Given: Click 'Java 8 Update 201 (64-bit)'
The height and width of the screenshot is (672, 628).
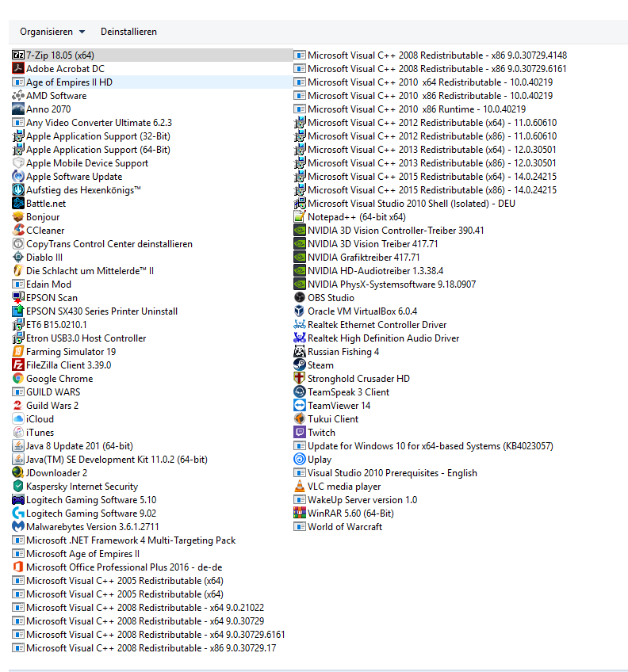Looking at the screenshot, I should click(x=73, y=445).
